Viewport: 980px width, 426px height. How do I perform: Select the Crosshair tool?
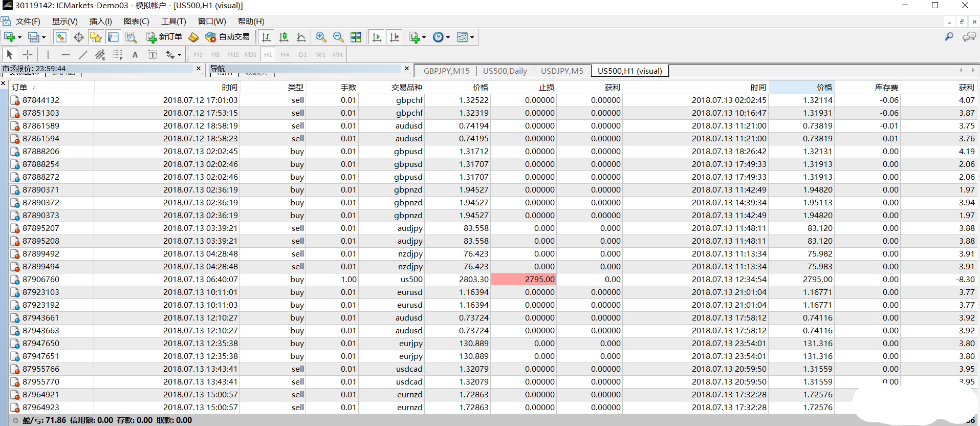click(x=28, y=54)
